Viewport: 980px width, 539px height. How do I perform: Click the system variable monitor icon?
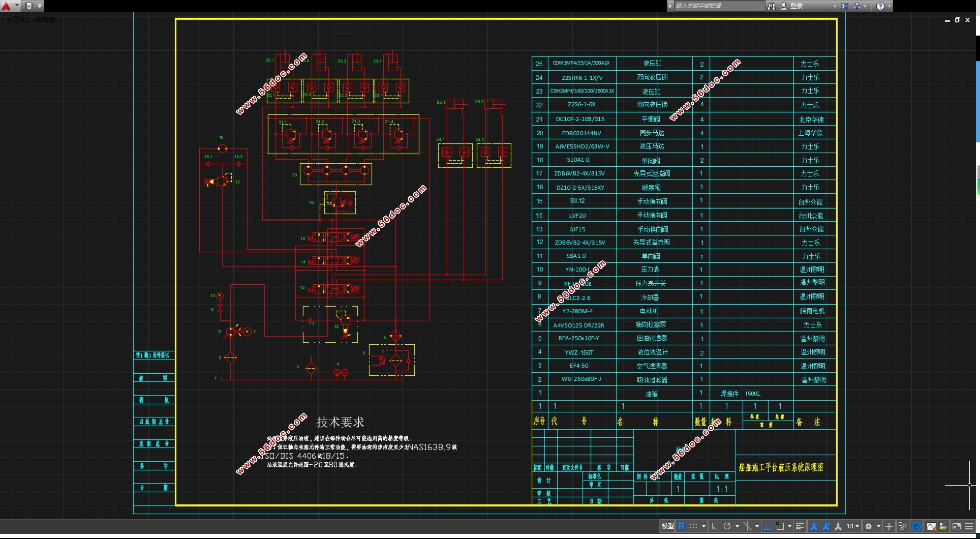[x=943, y=526]
